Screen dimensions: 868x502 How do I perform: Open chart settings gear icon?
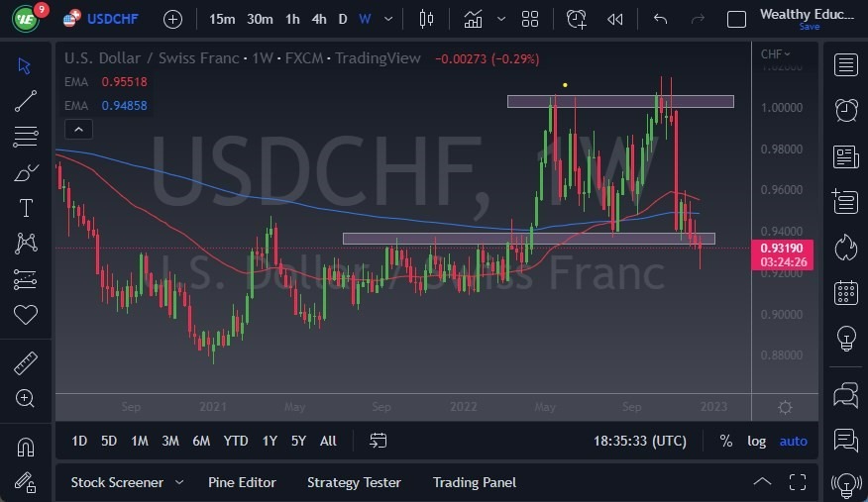pyautogui.click(x=785, y=408)
